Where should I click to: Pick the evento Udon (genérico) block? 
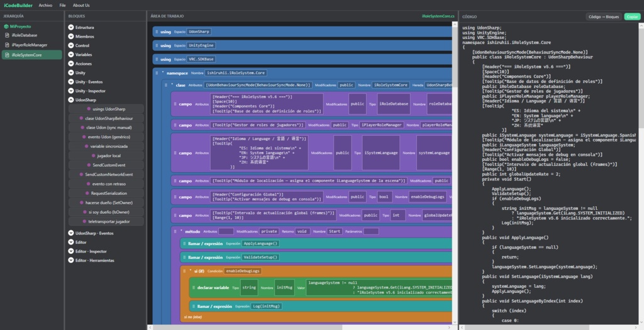point(106,137)
